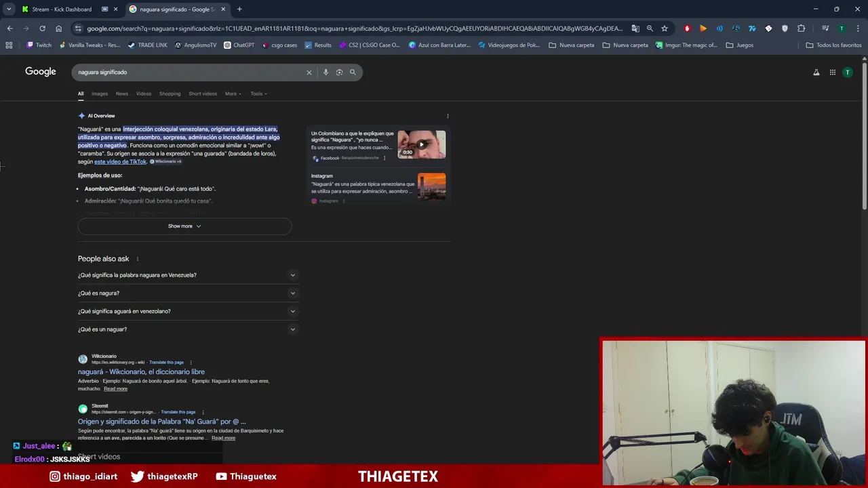Go back to the previous page
The image size is (868, 488).
tap(9, 28)
